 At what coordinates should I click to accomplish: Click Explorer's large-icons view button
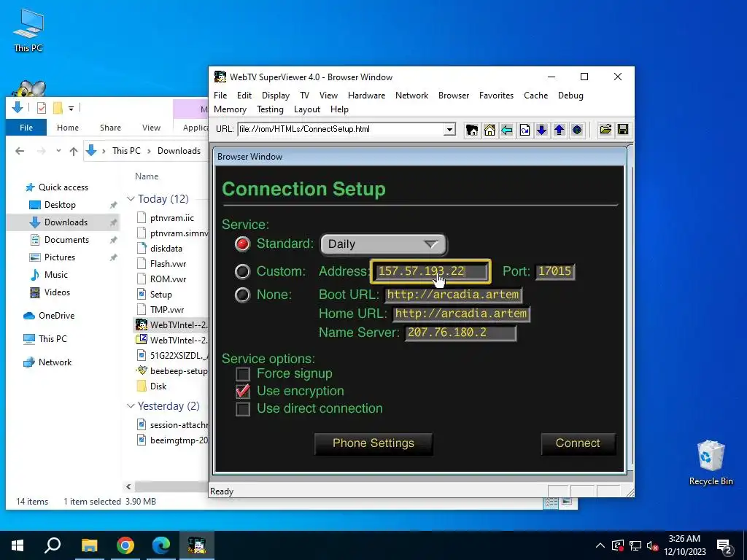pos(566,502)
